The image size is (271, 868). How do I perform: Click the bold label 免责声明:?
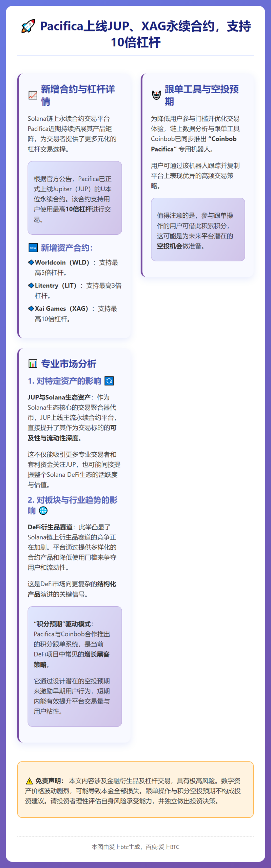(x=50, y=781)
